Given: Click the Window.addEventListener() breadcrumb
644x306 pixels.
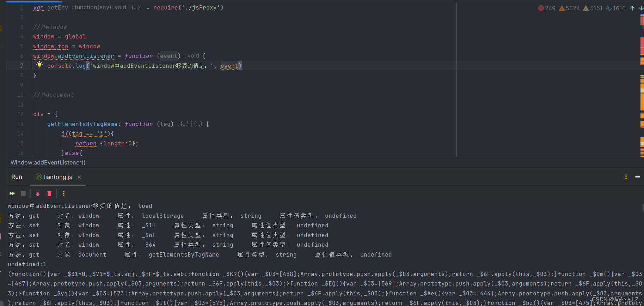Looking at the screenshot, I should click(x=48, y=162).
